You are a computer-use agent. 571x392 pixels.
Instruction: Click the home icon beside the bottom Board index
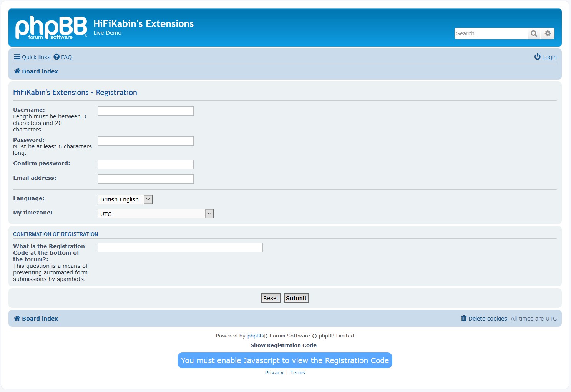(17, 318)
